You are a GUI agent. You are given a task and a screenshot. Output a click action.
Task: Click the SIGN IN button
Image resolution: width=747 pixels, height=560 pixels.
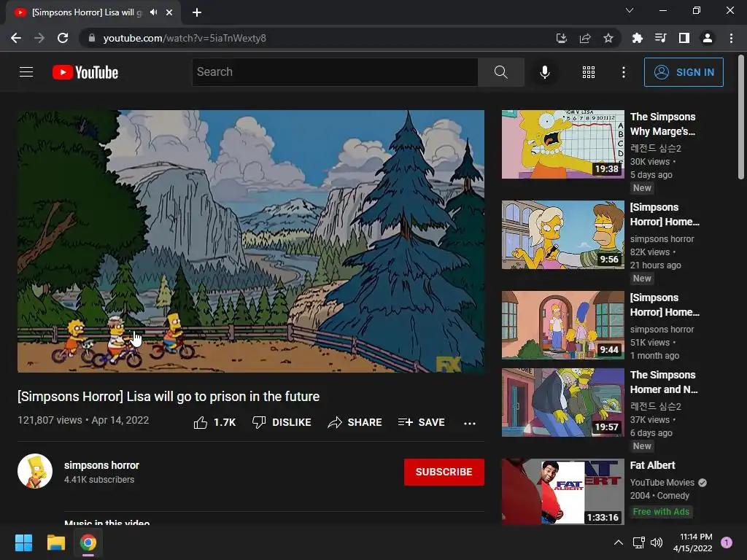pyautogui.click(x=684, y=72)
